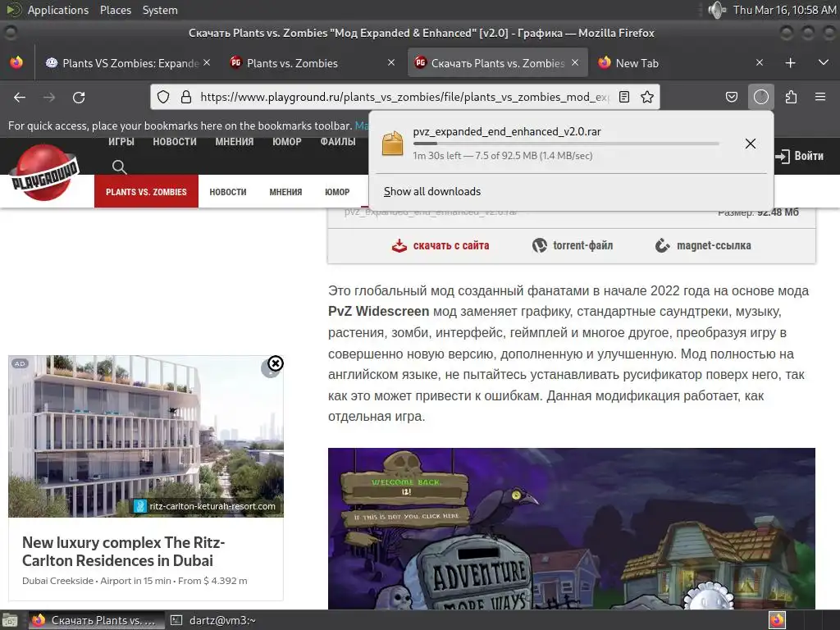
Task: Open МНЕНИЯ in top dark menu
Action: [234, 142]
